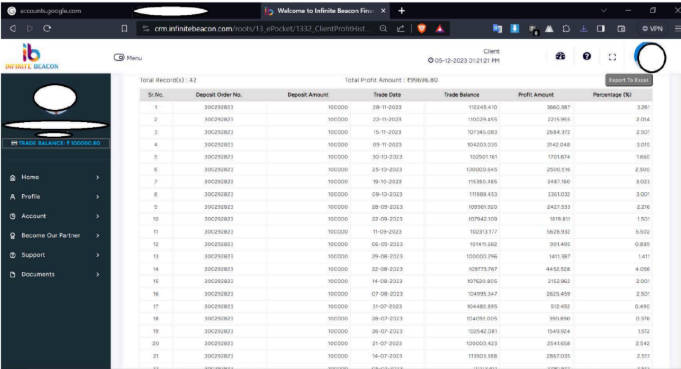
Task: Click the Support sidebar icon
Action: click(x=13, y=255)
